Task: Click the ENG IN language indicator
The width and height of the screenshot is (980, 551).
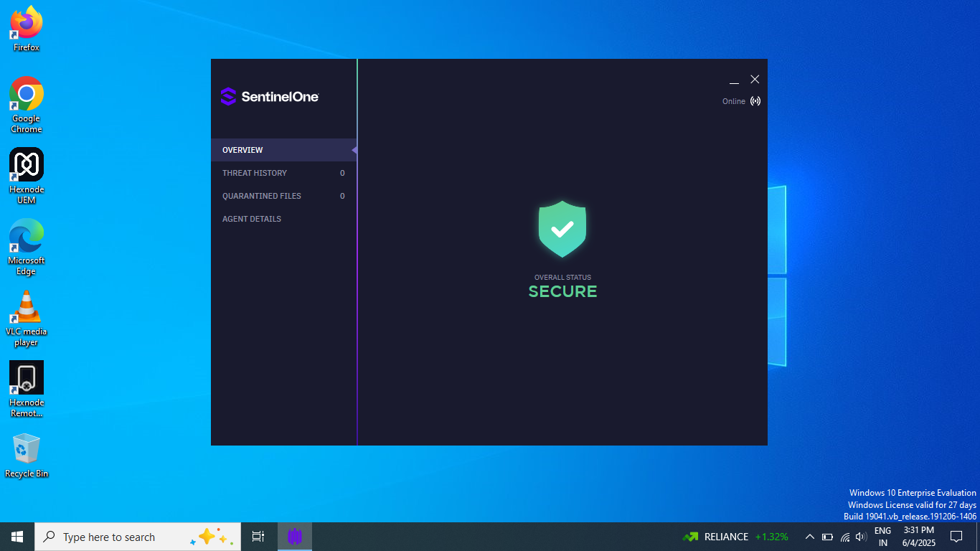Action: [x=882, y=537]
